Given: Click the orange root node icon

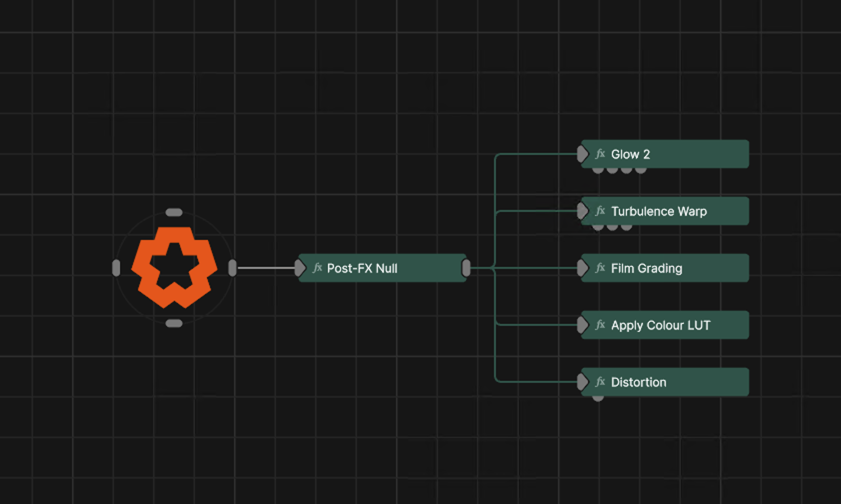Looking at the screenshot, I should coord(174,267).
